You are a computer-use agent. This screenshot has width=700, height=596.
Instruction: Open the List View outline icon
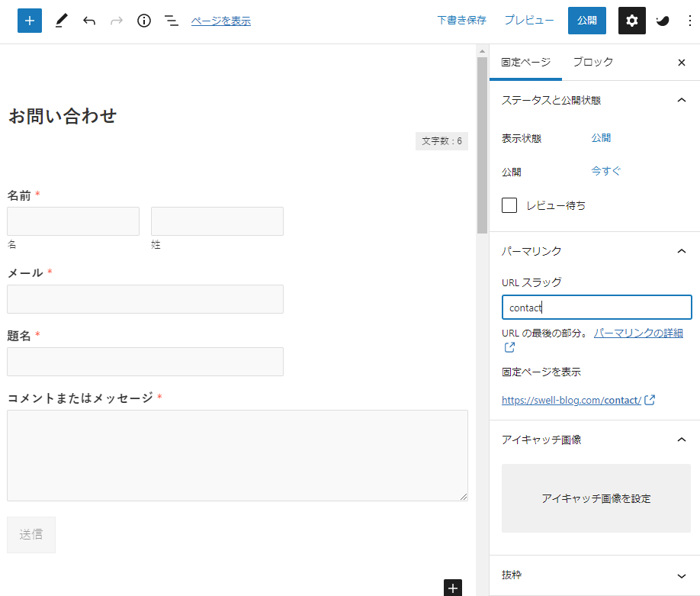click(x=172, y=21)
